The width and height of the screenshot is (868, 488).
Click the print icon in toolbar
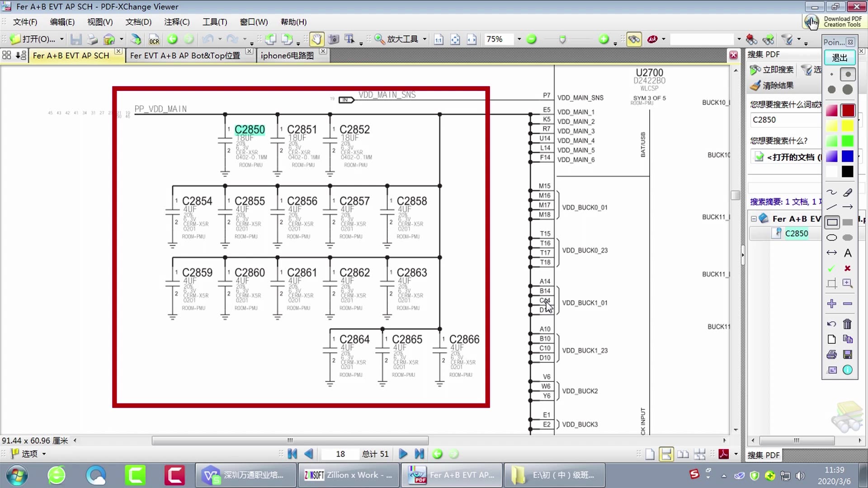pyautogui.click(x=92, y=39)
